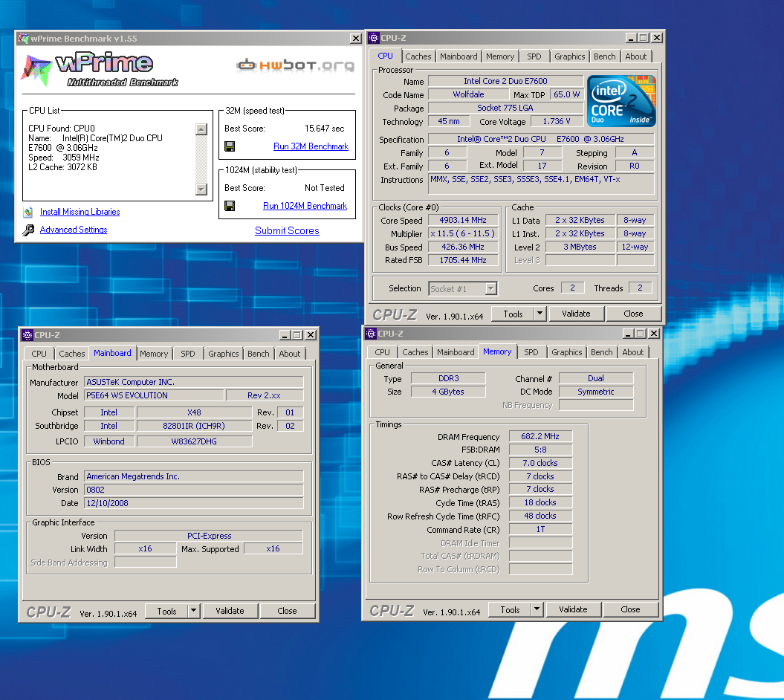Viewport: 784px width, 700px height.
Task: Select the SPD tab in the Mainboard window
Action: pos(188,354)
